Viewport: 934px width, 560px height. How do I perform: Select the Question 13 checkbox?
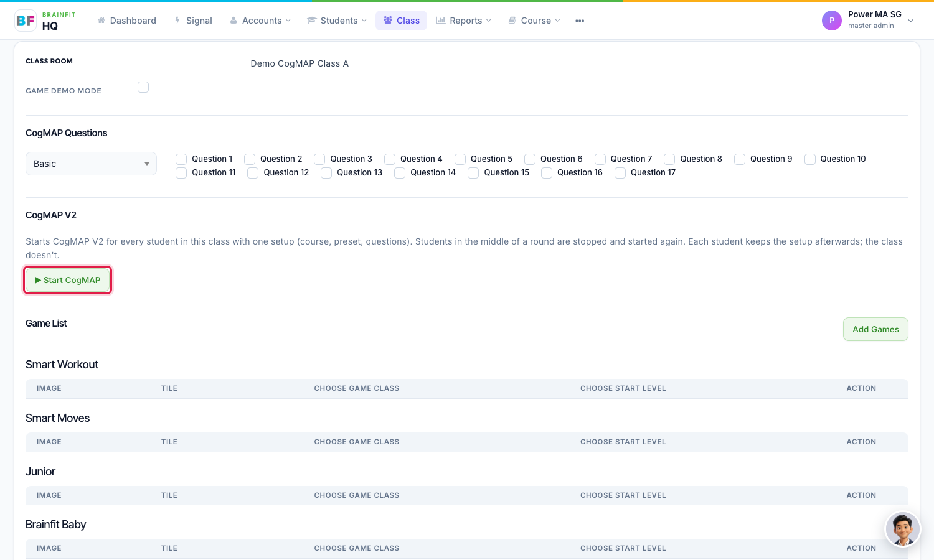326,173
